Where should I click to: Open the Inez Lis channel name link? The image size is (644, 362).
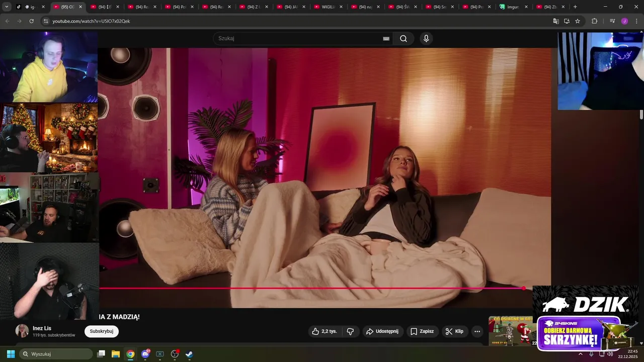click(x=42, y=328)
